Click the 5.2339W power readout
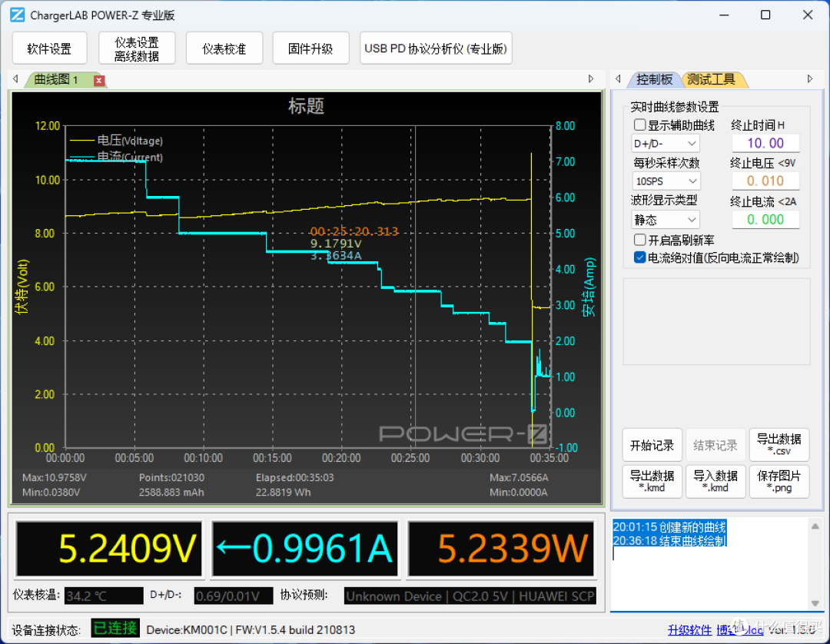Screen dimensions: 830x644 click(501, 549)
